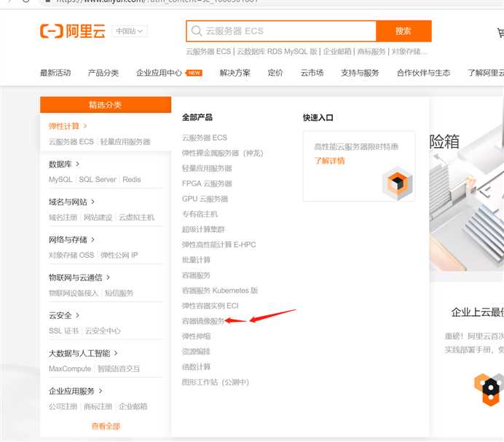Image resolution: width=504 pixels, height=442 pixels.
Task: Open the 智能语音交互 link
Action: tap(119, 368)
